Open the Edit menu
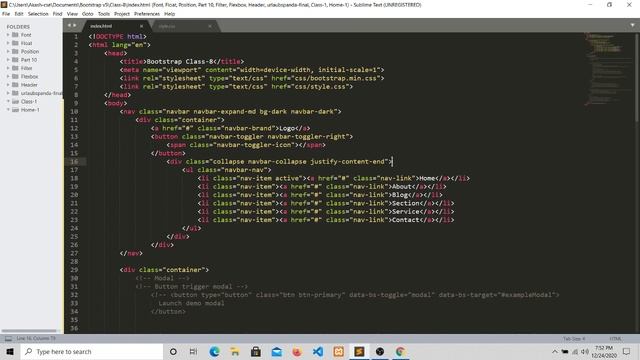The image size is (640, 360). click(19, 14)
